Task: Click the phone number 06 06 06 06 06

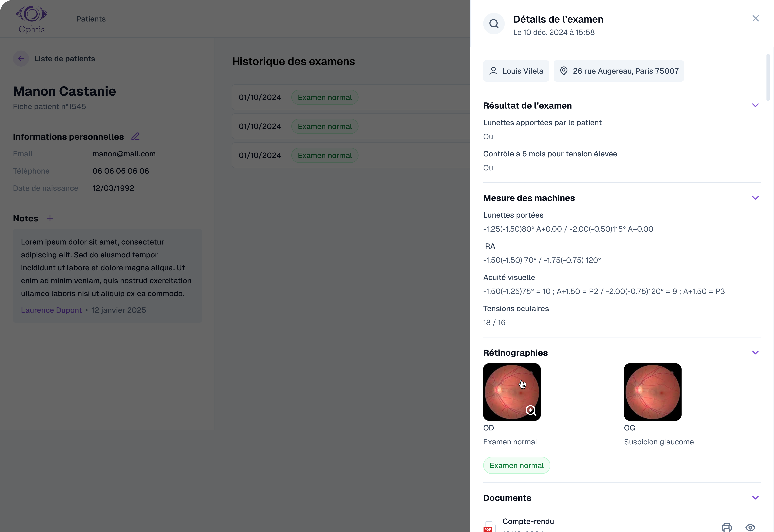Action: (x=121, y=171)
